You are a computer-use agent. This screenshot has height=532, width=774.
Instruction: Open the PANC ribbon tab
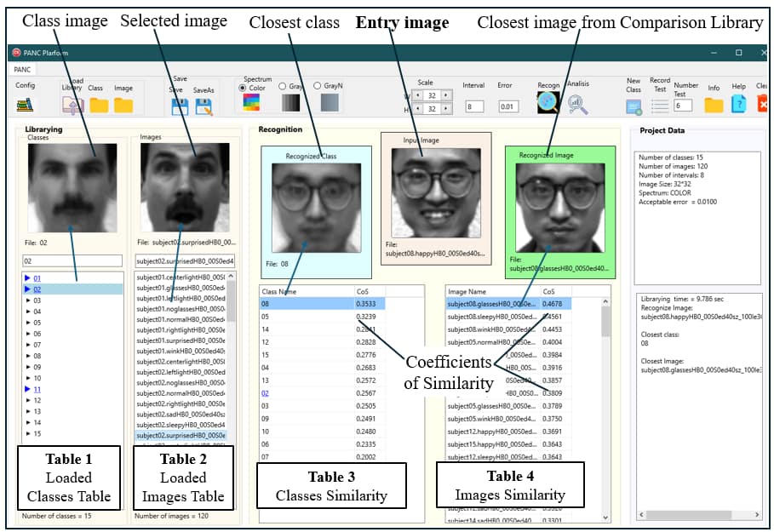coord(22,70)
